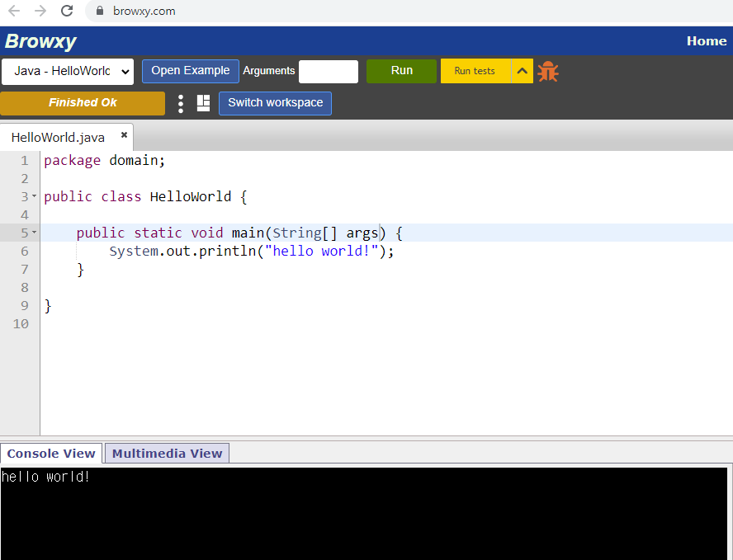Click line number 10 in gutter

click(21, 323)
